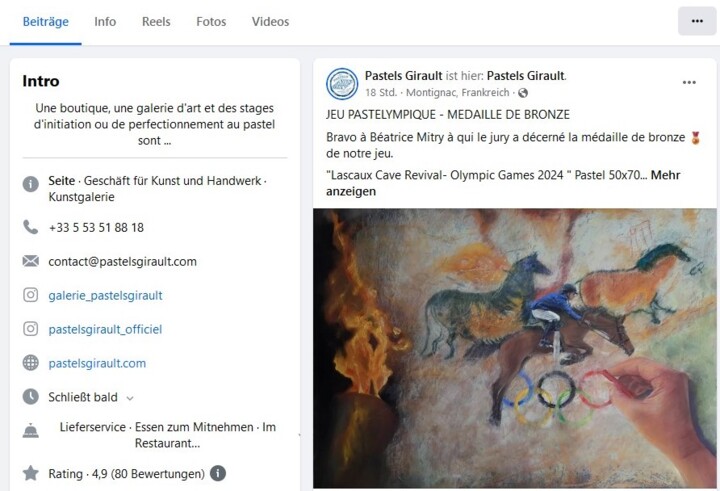720x491 pixels.
Task: Expand post text with Mehr anzeigen
Action: [503, 183]
